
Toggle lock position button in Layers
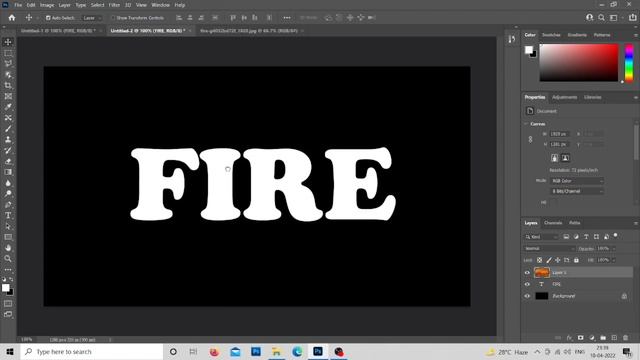click(x=558, y=260)
